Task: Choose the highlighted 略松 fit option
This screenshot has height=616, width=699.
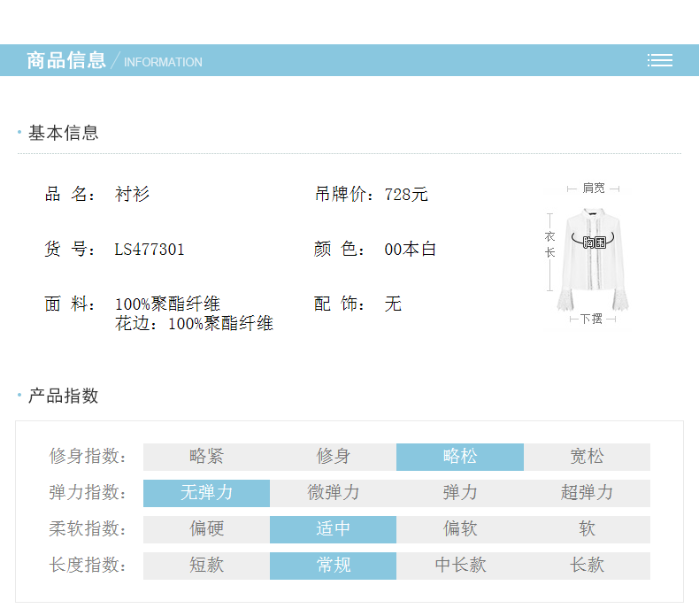Action: pyautogui.click(x=459, y=457)
